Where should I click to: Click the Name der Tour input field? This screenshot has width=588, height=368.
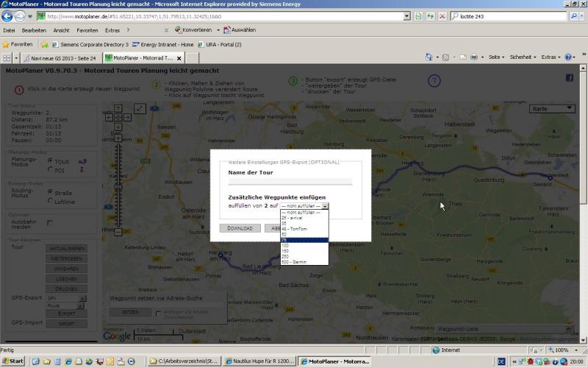(x=290, y=182)
